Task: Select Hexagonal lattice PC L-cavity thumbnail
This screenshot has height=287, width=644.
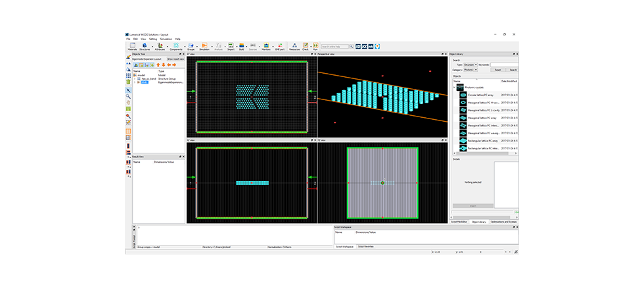Action: pos(463,110)
